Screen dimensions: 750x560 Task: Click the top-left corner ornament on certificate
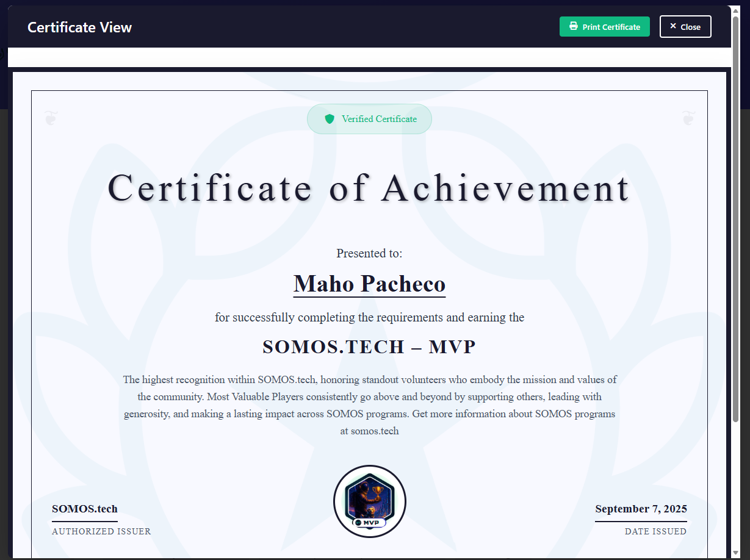52,118
